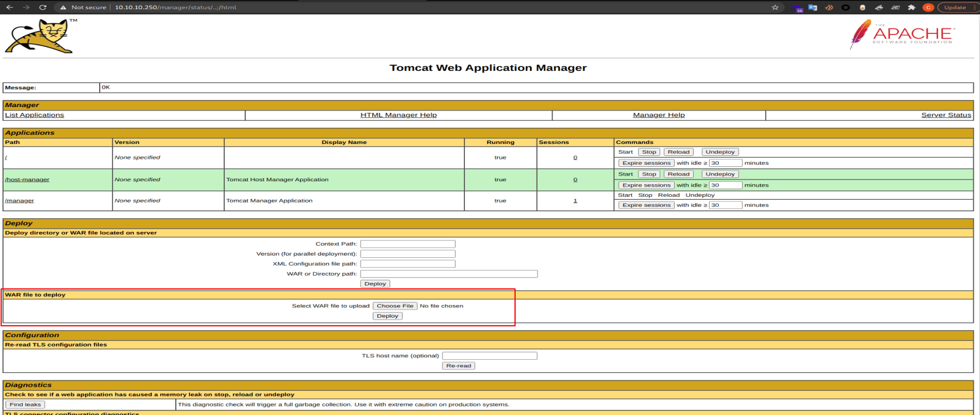Click 'None specified' in the /manager row
This screenshot has width=980, height=415.
click(x=137, y=201)
